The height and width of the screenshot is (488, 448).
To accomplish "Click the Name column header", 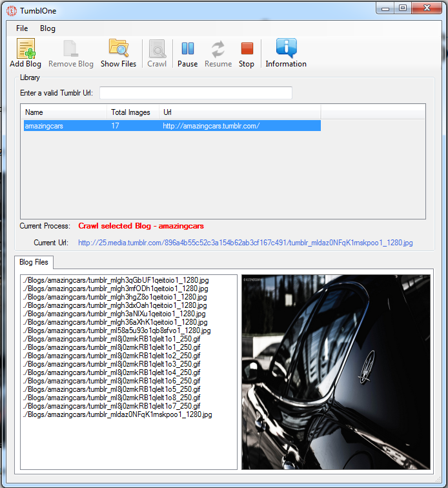I will coord(64,112).
